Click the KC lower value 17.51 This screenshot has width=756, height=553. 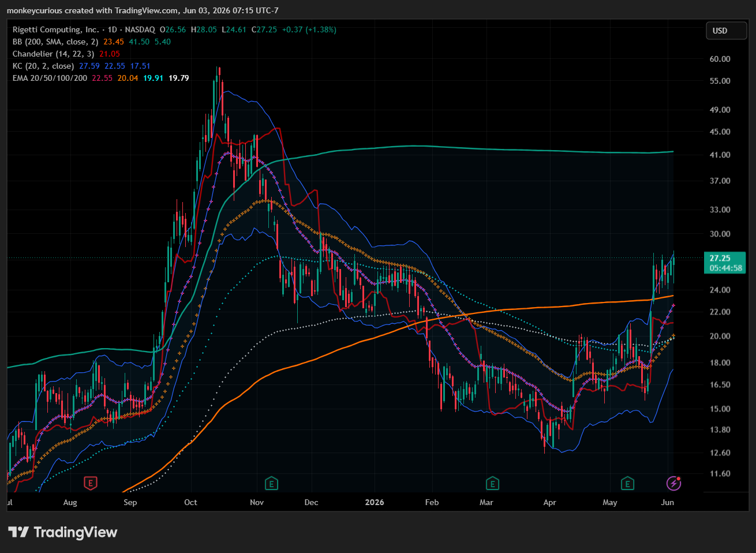140,66
